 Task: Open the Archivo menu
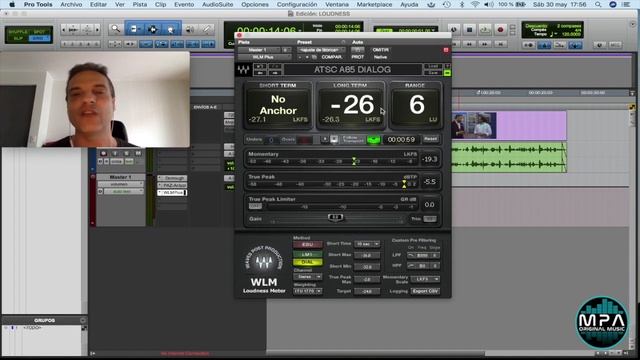(x=71, y=4)
